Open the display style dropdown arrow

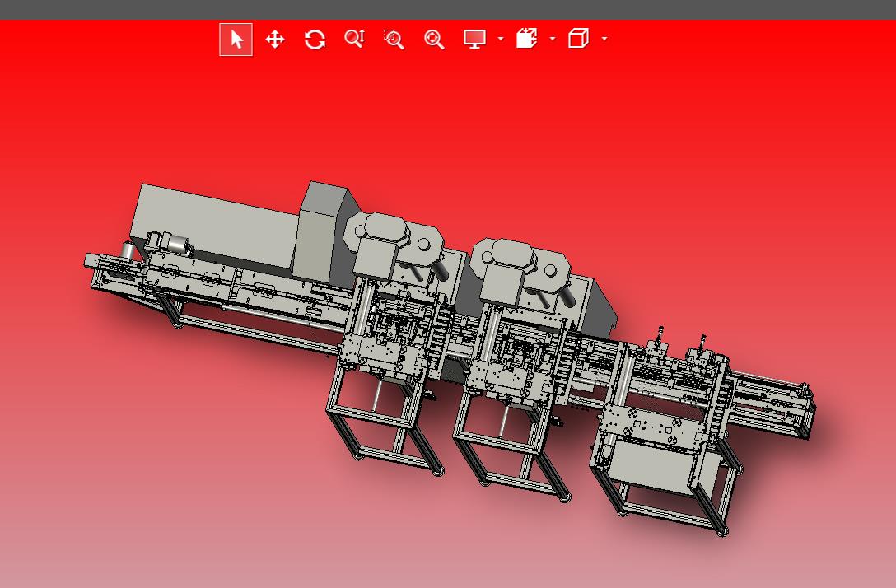[604, 39]
